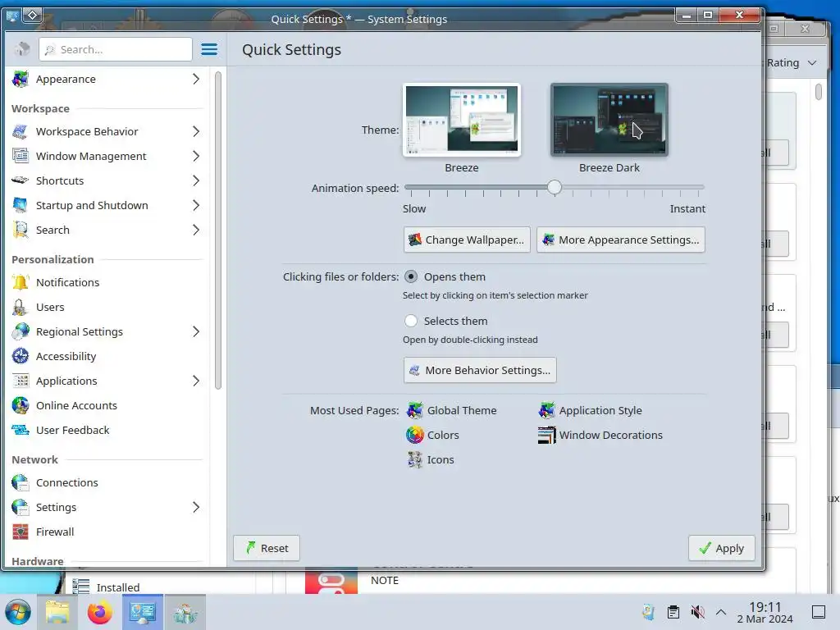The height and width of the screenshot is (630, 840).
Task: Click the Startup and Shutdown icon
Action: point(21,205)
